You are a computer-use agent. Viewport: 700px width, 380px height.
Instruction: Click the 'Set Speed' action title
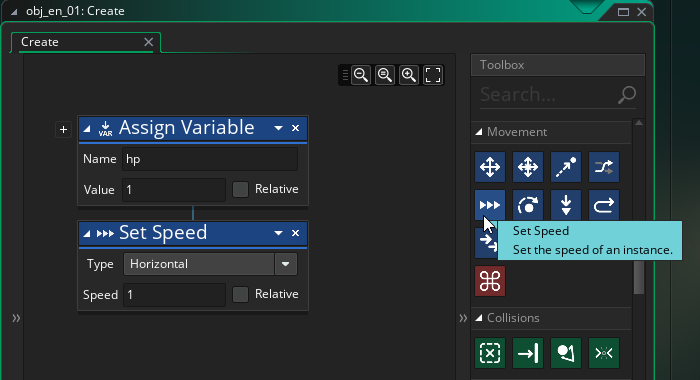[x=163, y=233]
